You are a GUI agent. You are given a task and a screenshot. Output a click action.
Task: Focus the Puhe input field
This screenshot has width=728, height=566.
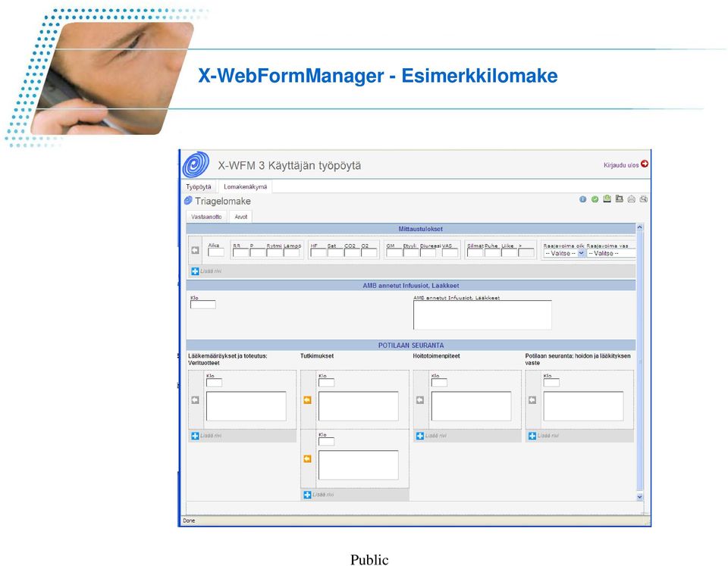pyautogui.click(x=492, y=253)
